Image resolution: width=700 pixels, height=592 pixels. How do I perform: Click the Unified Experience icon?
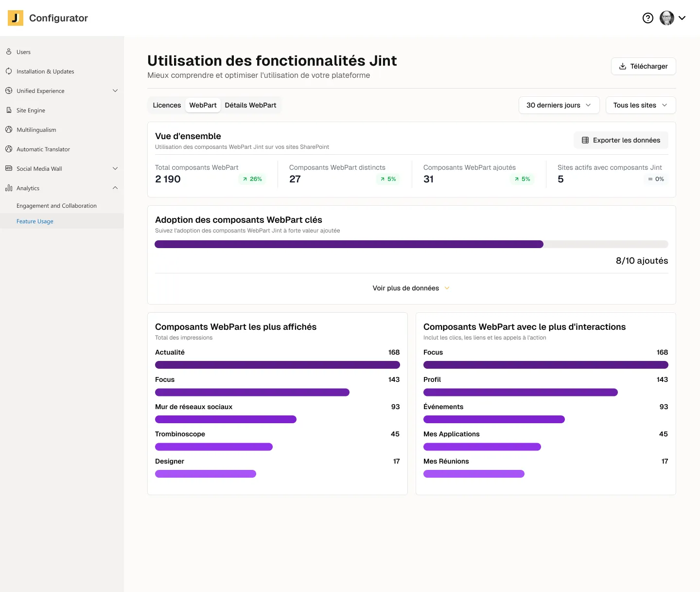(x=9, y=90)
